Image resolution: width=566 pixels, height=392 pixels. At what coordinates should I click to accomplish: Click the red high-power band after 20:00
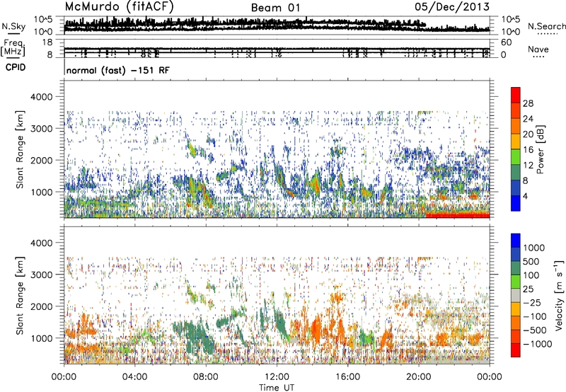458,215
